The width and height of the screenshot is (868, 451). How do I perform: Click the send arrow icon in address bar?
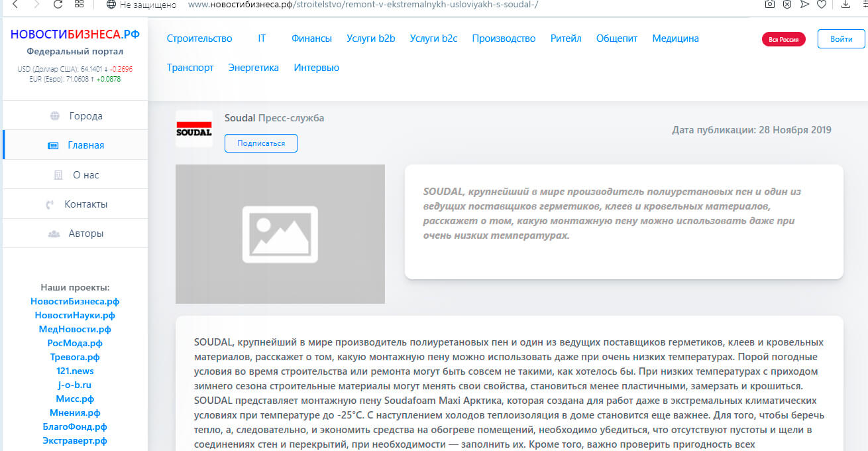pyautogui.click(x=804, y=4)
